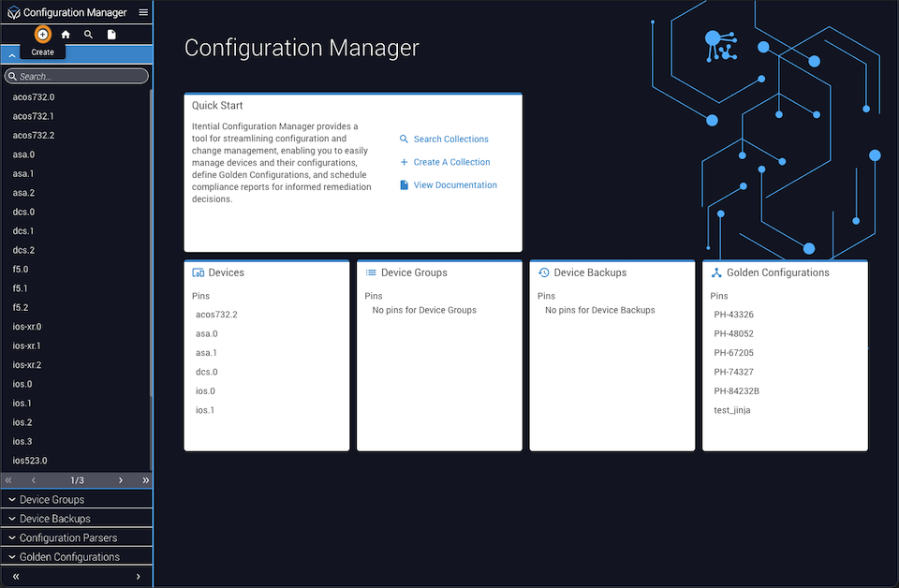Open search using the magnifier toolbar icon
The width and height of the screenshot is (899, 588).
pyautogui.click(x=88, y=35)
